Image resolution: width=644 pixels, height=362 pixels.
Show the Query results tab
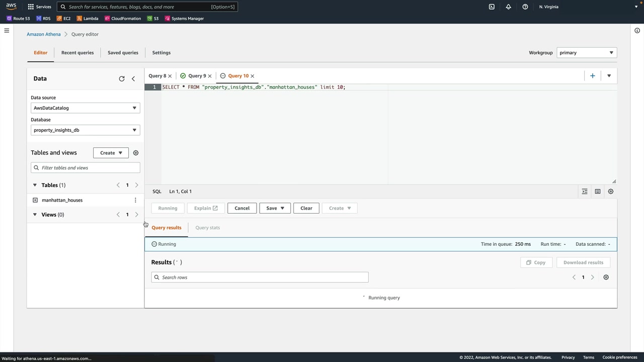pos(167,228)
